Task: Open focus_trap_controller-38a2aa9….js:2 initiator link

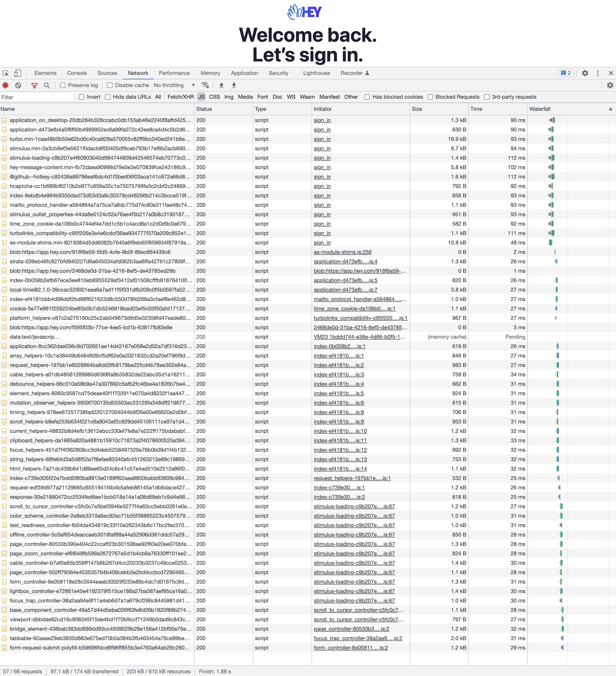Action: tap(358, 639)
